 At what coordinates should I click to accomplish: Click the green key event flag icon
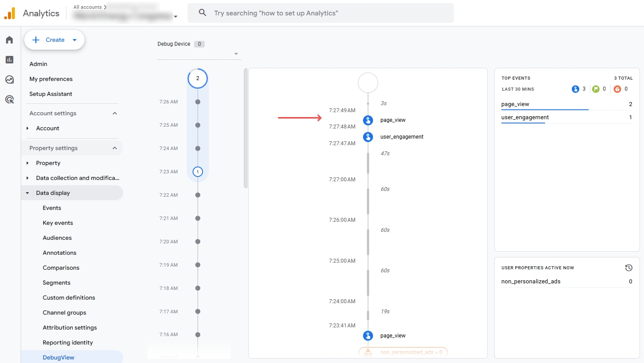pyautogui.click(x=596, y=89)
